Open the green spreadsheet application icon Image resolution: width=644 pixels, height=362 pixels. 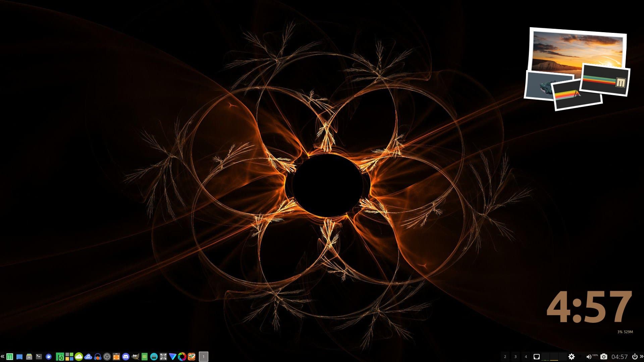click(145, 357)
